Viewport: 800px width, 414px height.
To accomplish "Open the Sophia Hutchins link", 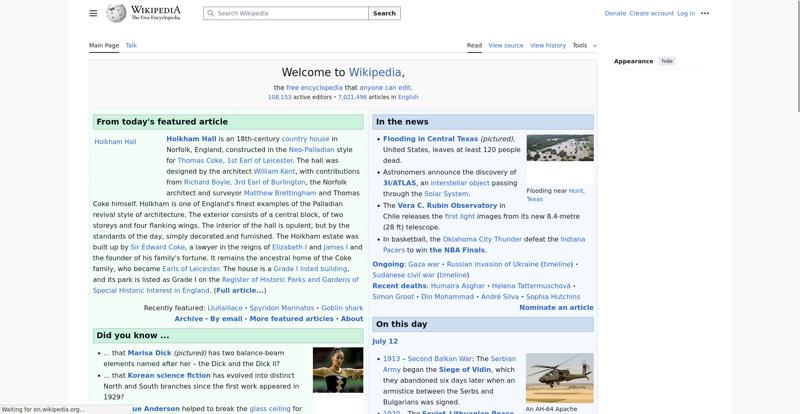I will point(553,297).
